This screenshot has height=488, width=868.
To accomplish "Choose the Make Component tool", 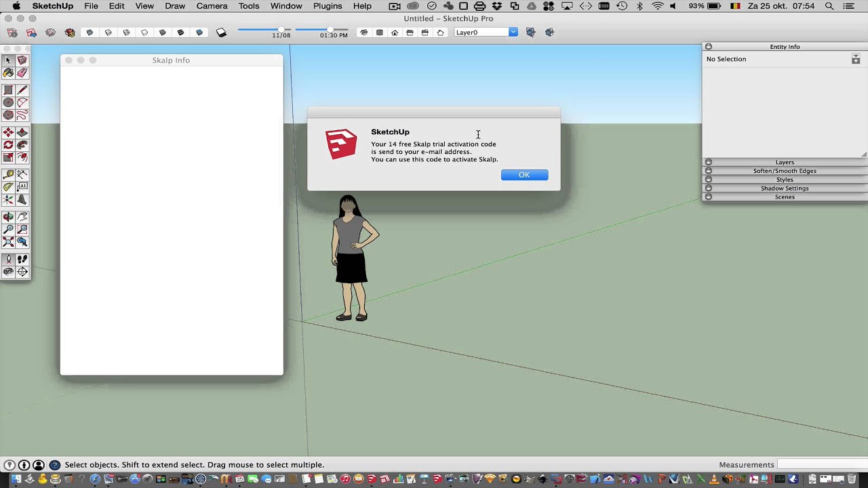I will click(x=22, y=60).
